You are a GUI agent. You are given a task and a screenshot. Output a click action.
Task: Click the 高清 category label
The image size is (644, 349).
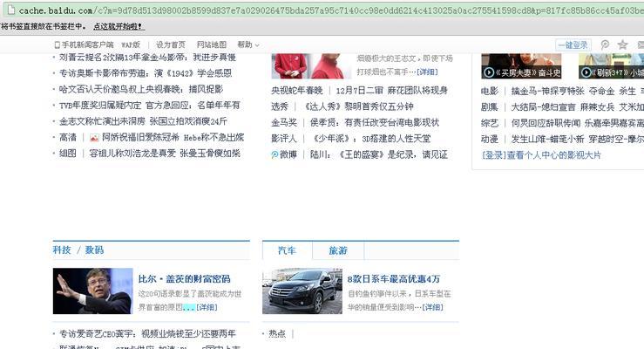coord(68,137)
